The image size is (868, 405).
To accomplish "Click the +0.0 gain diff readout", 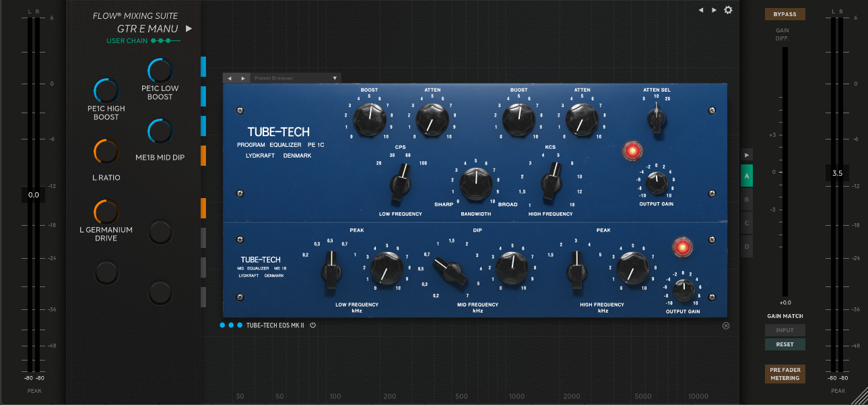I will 784,303.
